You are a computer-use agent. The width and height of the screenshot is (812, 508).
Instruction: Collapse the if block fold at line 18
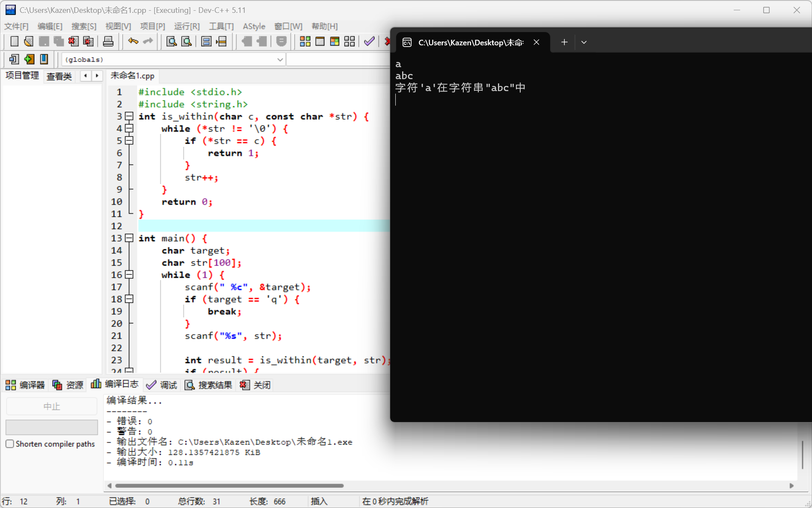click(129, 299)
